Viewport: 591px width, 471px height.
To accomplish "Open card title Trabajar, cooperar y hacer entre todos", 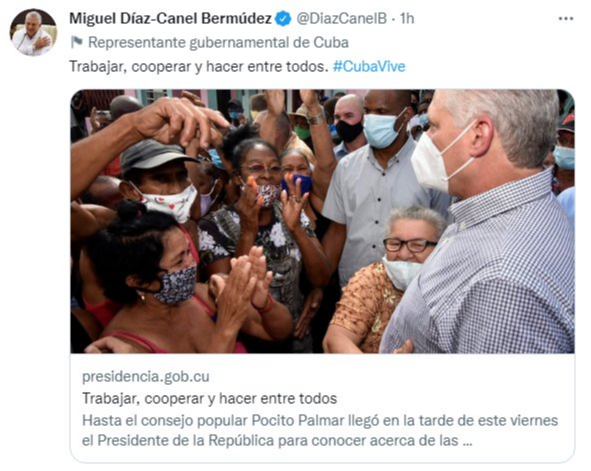I will (210, 398).
